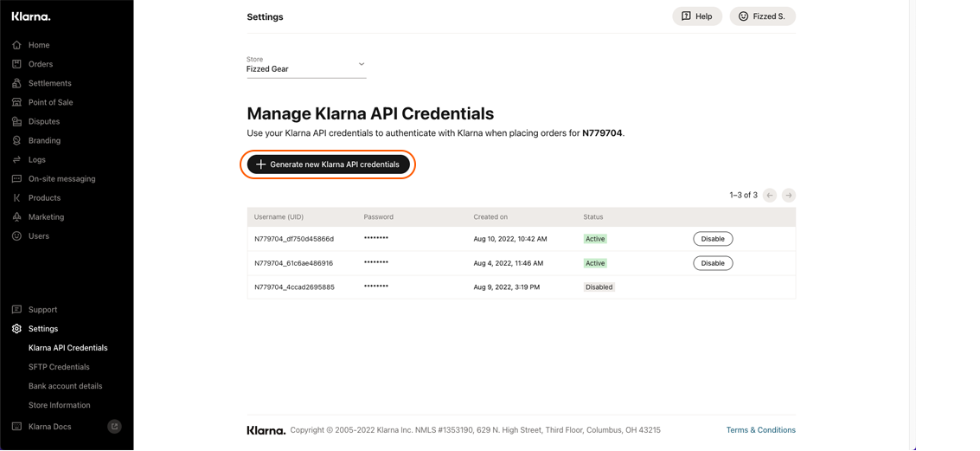Click the Support message icon

17,310
